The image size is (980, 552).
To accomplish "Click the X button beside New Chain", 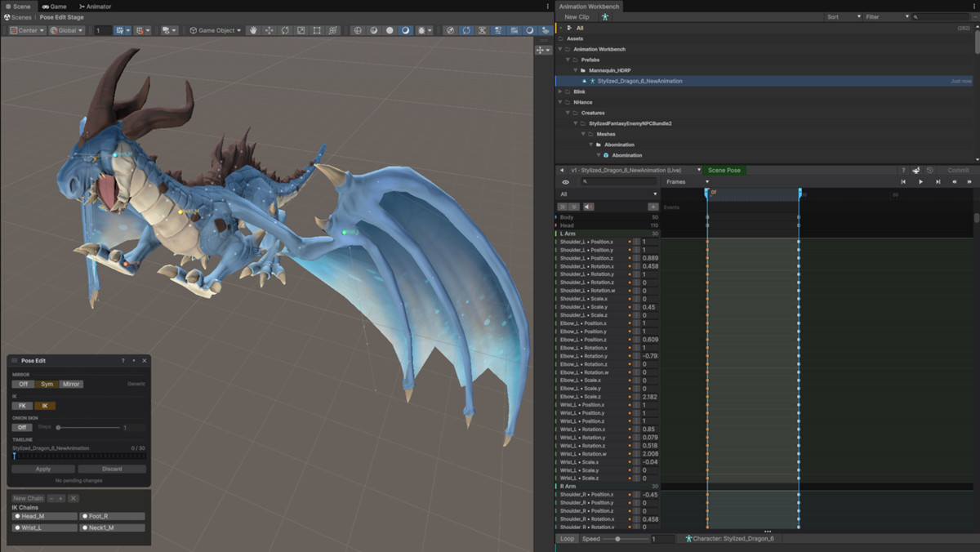I will tap(73, 498).
